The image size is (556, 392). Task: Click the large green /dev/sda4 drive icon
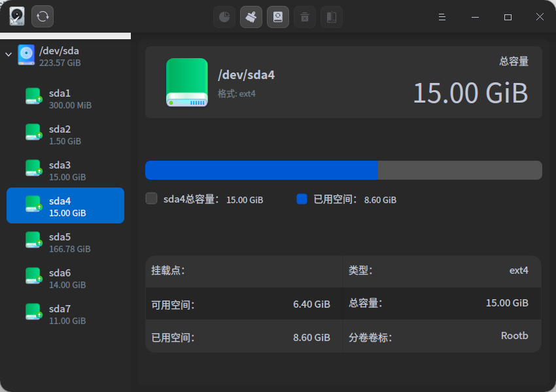tap(187, 82)
